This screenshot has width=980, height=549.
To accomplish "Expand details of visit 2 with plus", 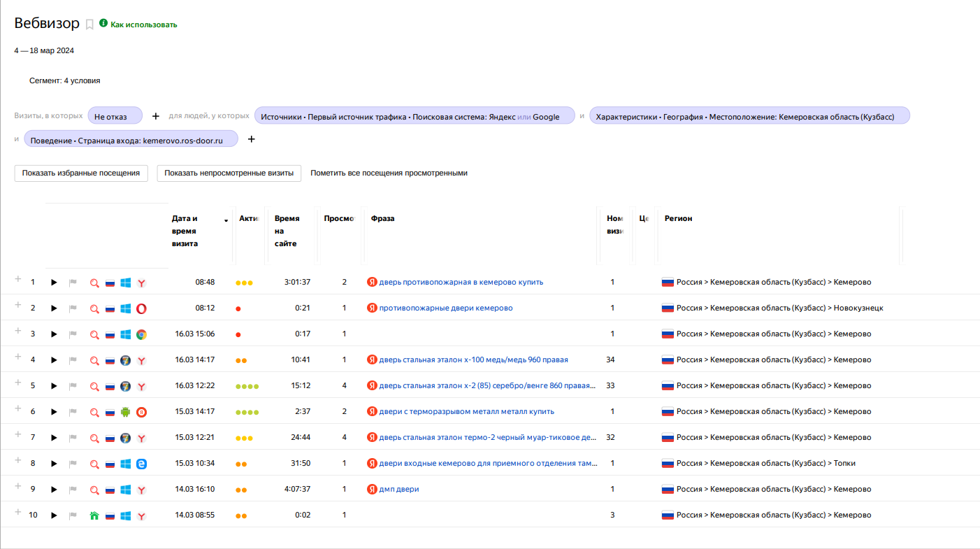I will click(x=18, y=305).
